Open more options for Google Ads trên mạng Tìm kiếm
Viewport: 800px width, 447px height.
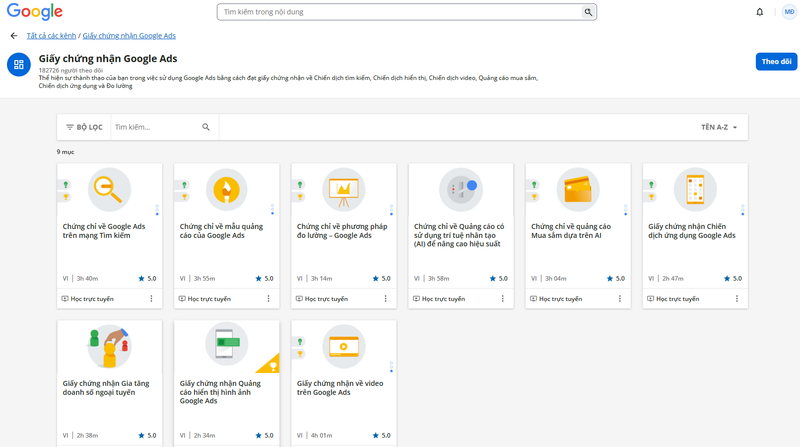[152, 299]
